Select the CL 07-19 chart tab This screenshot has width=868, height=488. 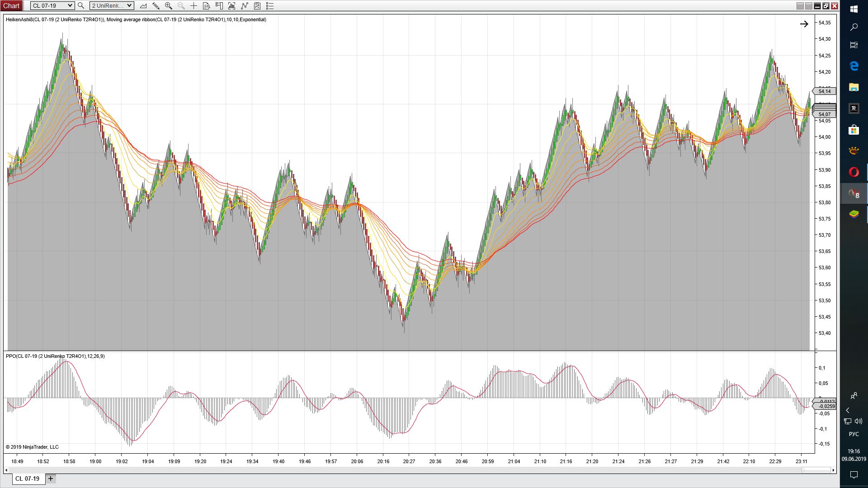coord(28,479)
